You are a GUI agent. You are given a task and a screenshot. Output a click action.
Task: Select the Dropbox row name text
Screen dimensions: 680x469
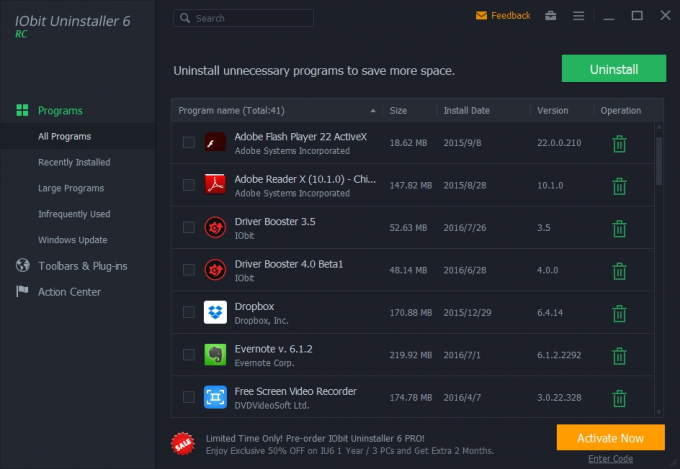pos(254,306)
